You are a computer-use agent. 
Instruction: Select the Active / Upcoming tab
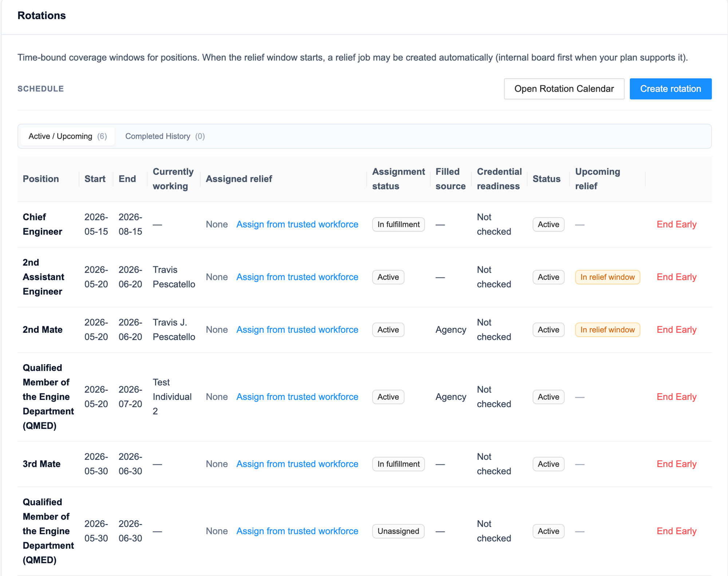(68, 136)
